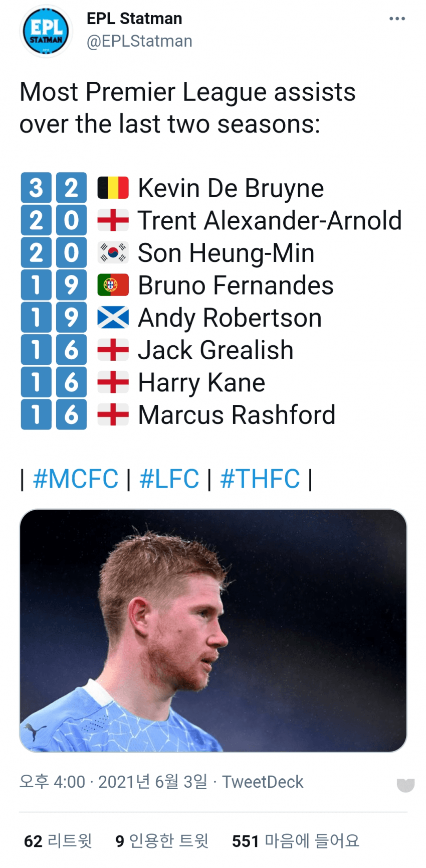Image resolution: width=426 pixels, height=868 pixels.
Task: Enlarge the Kevin De Bruyne photo
Action: pos(213,631)
